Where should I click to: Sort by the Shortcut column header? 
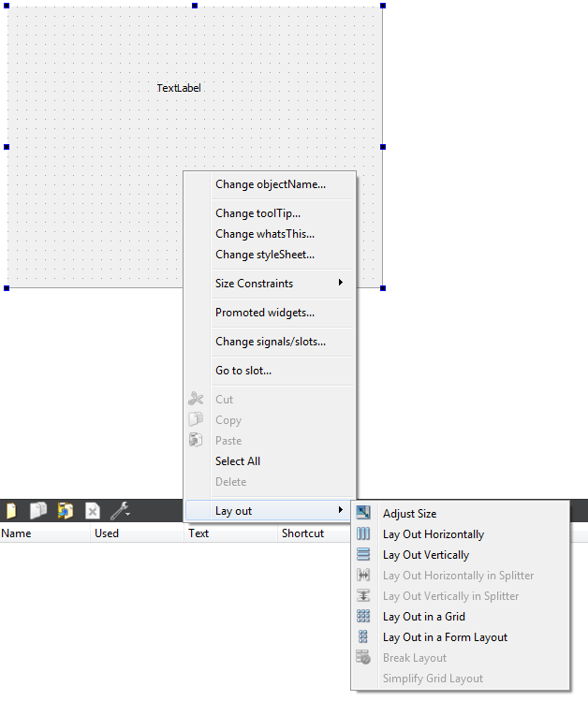coord(302,533)
